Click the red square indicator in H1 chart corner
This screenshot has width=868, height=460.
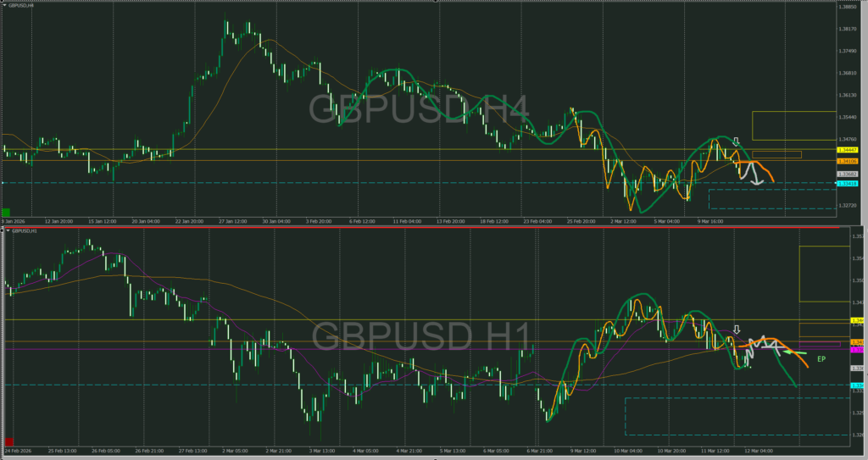(x=9, y=441)
